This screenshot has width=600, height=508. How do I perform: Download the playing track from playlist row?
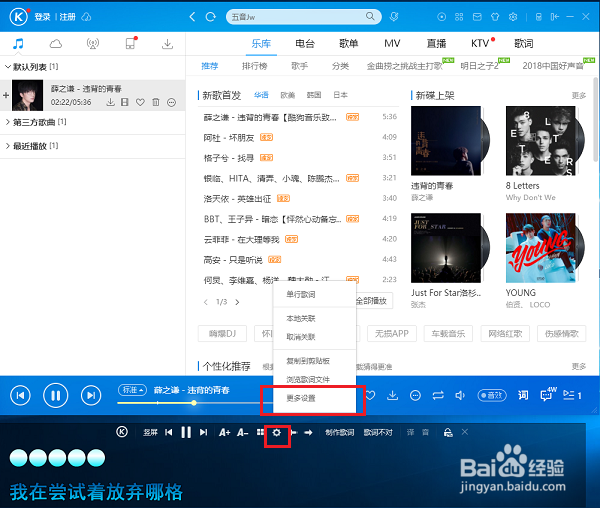(111, 102)
